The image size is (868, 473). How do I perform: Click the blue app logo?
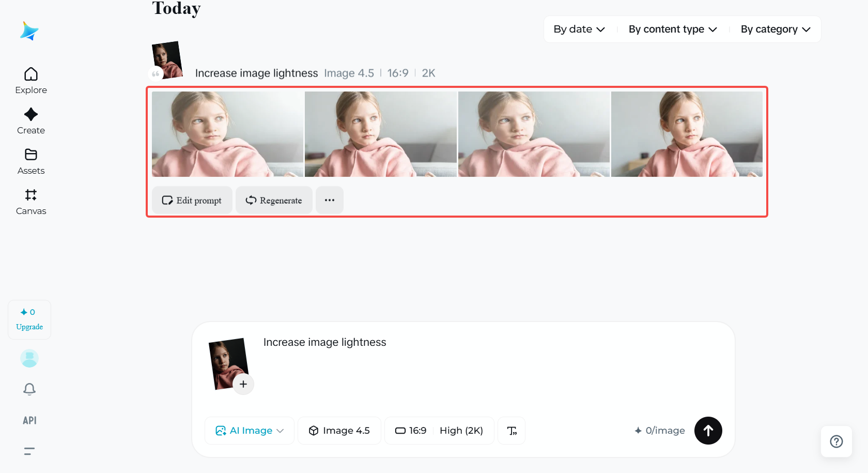click(x=29, y=31)
